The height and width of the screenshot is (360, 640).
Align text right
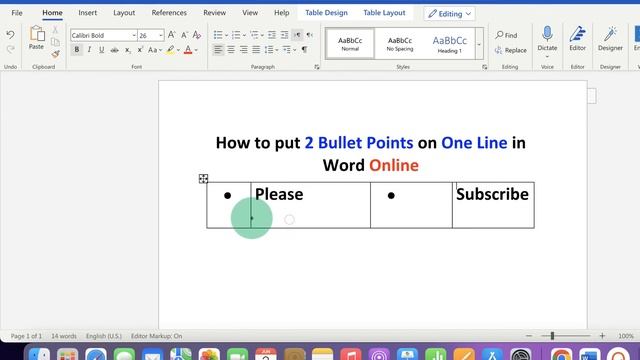point(244,50)
